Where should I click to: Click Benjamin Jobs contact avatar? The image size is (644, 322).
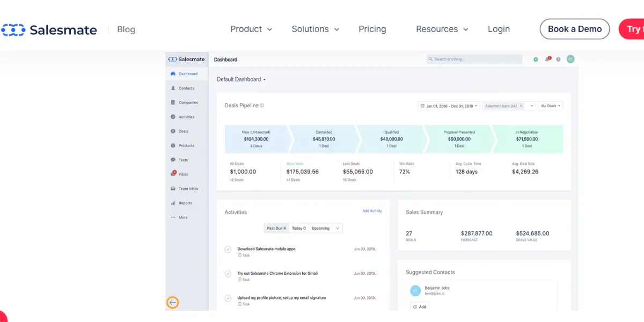(x=415, y=291)
